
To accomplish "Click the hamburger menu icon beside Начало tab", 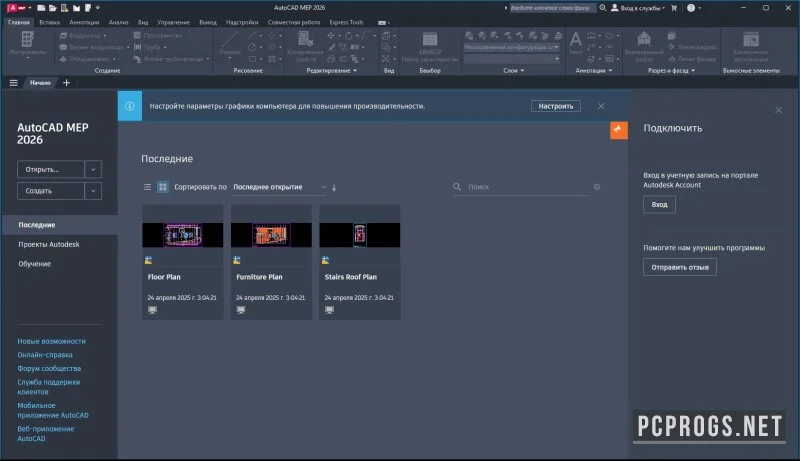I will pos(14,83).
